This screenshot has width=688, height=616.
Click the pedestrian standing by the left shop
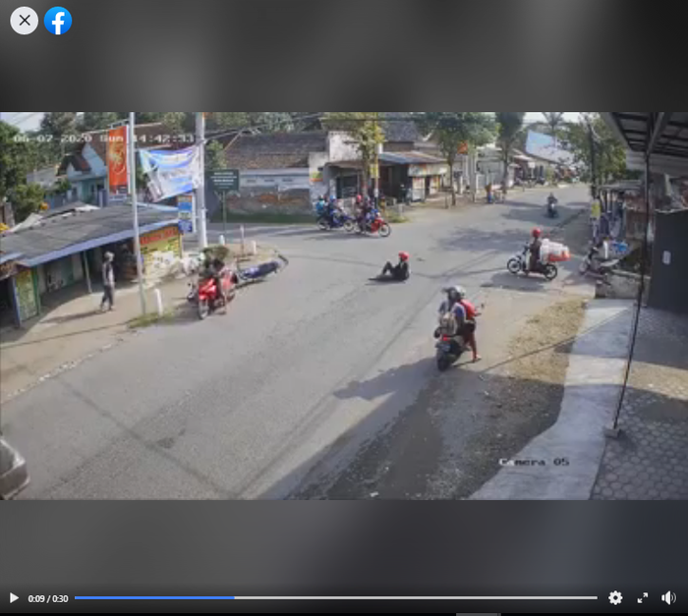click(x=107, y=281)
